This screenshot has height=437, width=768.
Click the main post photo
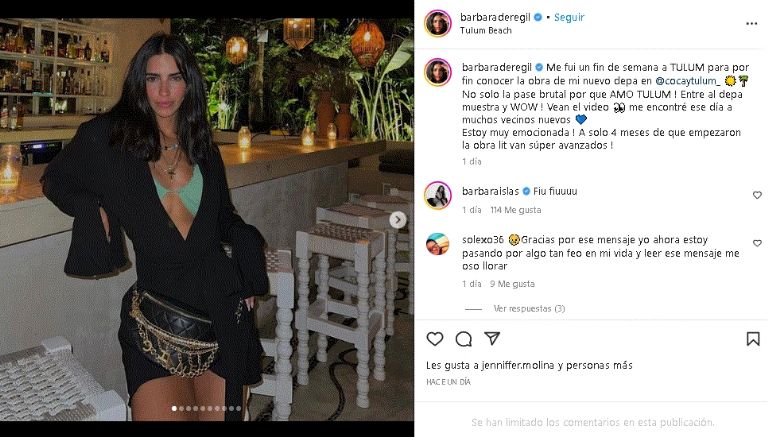pos(207,219)
